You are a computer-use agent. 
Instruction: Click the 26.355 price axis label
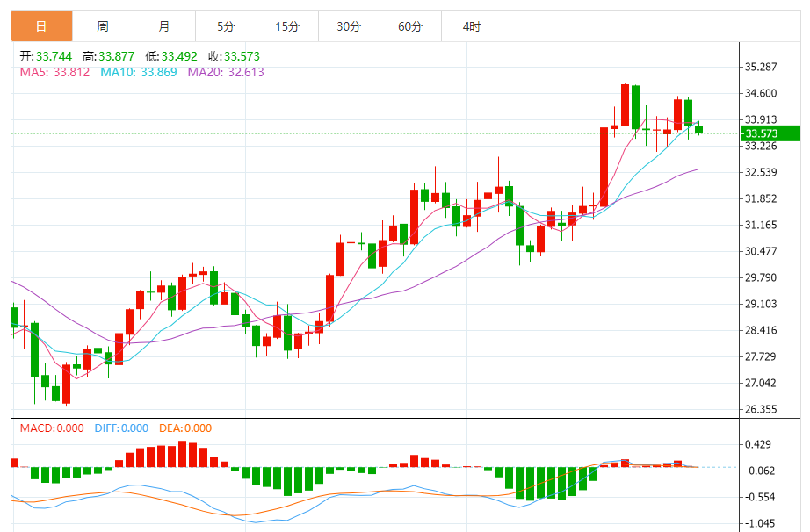pos(761,409)
